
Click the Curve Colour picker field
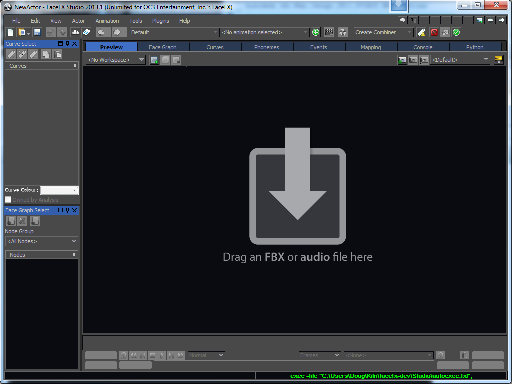pyautogui.click(x=59, y=190)
